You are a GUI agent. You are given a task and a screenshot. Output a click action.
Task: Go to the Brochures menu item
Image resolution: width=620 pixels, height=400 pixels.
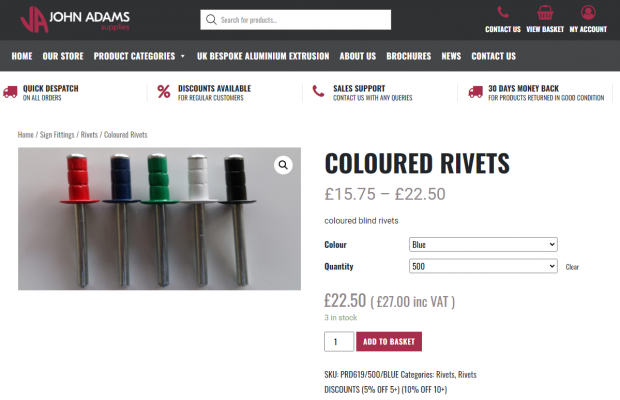pos(408,56)
